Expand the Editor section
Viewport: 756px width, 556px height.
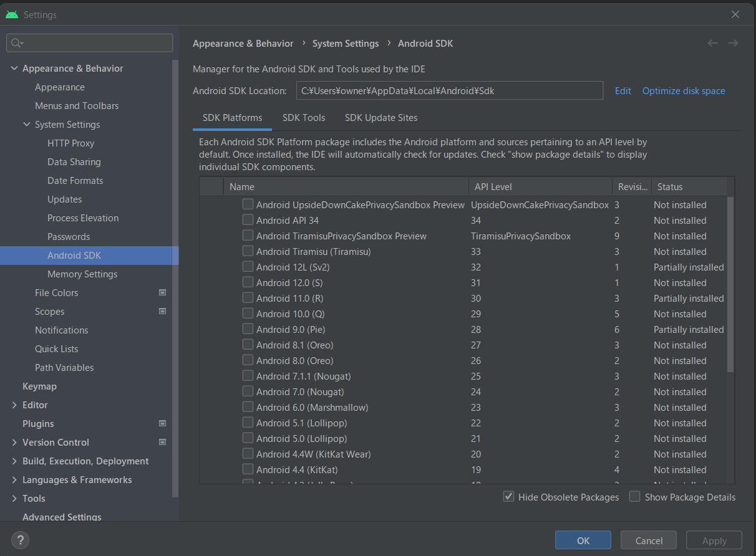point(14,405)
